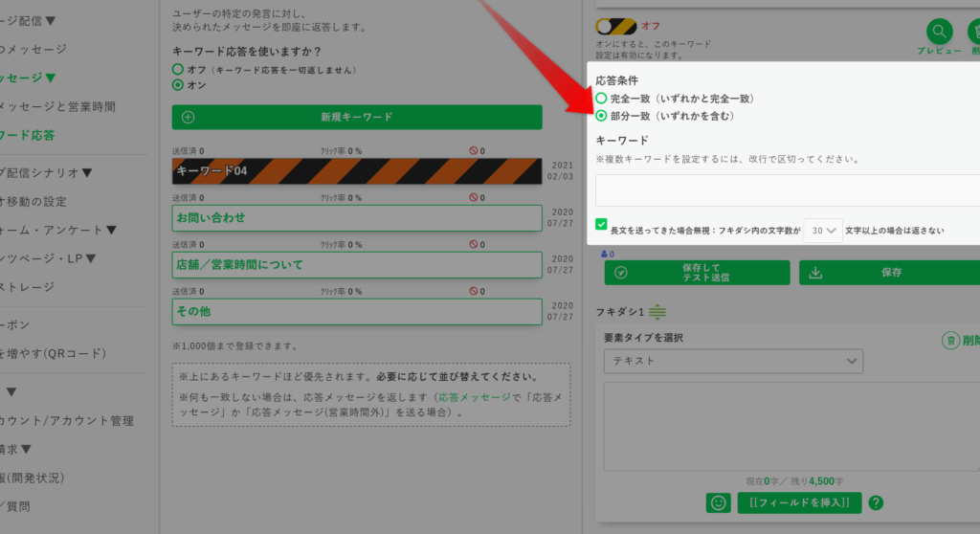Toggle the 長文を送ってきた場合無視 checkbox

point(601,224)
